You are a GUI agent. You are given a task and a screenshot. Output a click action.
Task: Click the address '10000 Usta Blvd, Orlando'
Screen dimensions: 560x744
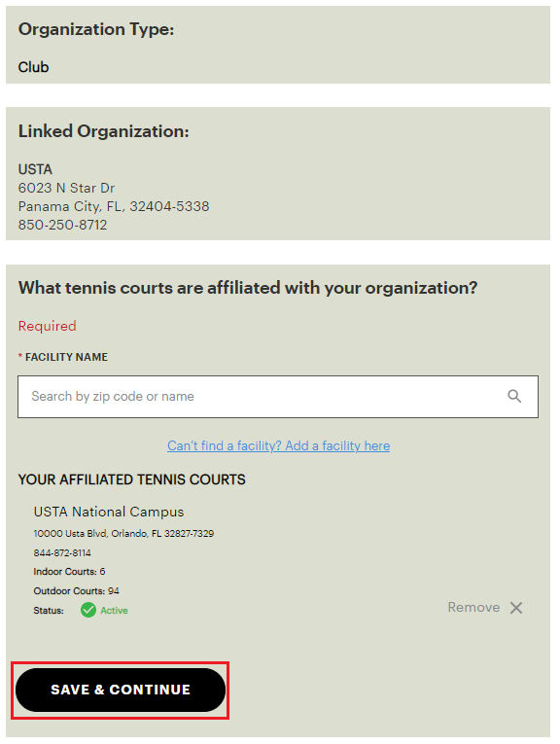[x=123, y=533]
